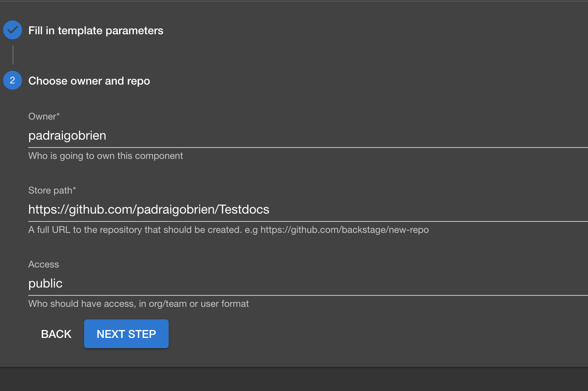Click the 'Who should have access' helper text
This screenshot has height=391, width=588.
coord(138,304)
